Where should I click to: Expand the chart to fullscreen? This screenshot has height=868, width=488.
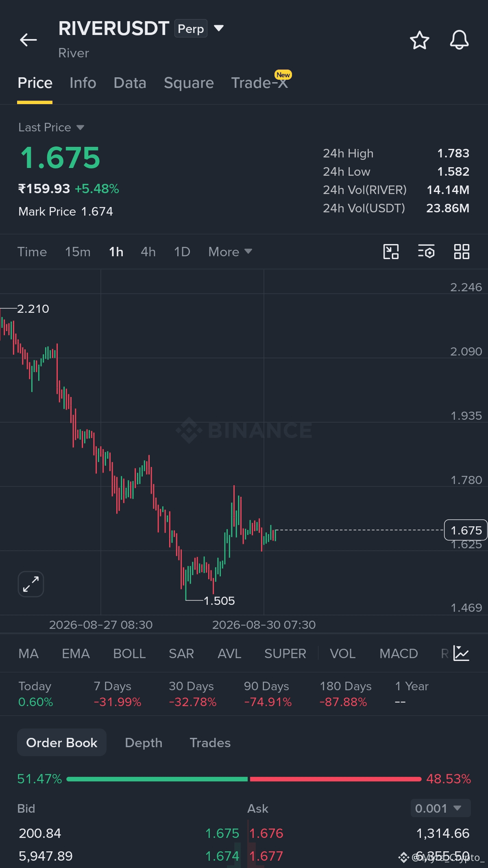(31, 584)
